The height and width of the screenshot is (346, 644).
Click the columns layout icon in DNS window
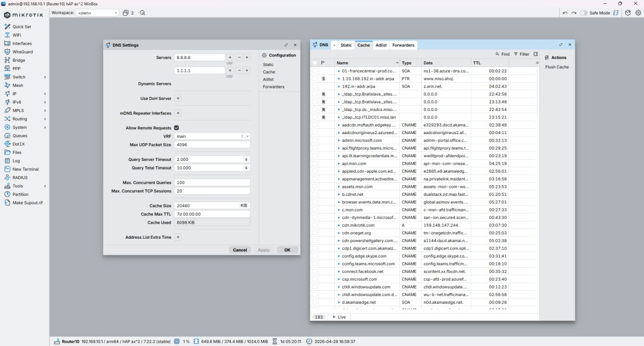(x=536, y=54)
